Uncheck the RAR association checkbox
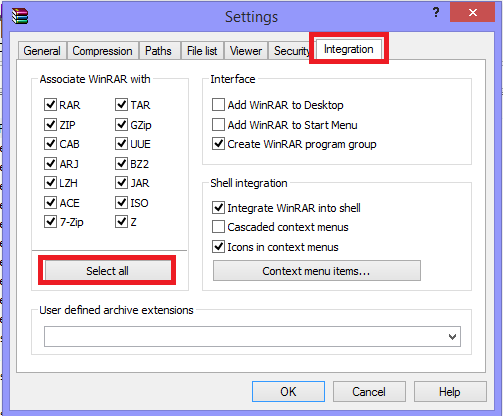Viewport: 503px width, 416px height. point(50,105)
